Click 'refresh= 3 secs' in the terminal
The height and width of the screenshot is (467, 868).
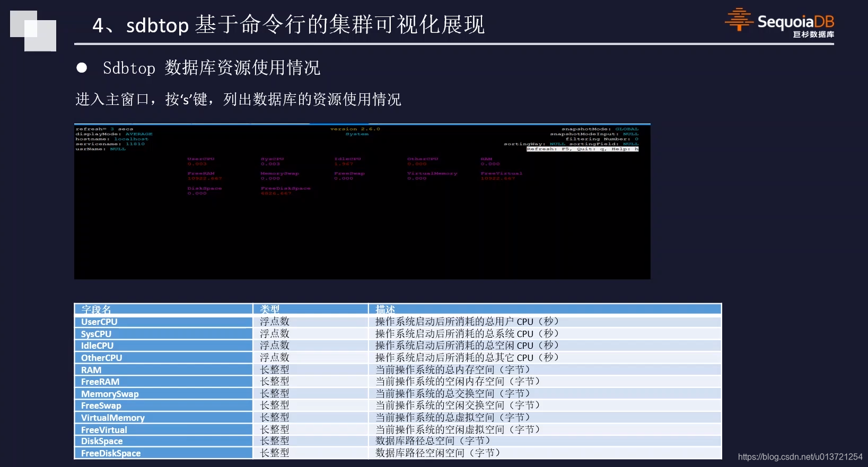coord(104,129)
